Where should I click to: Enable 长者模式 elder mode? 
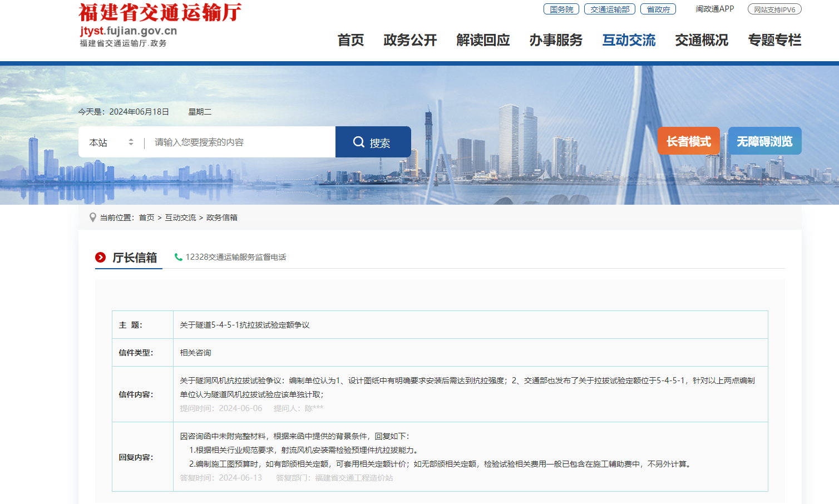[688, 141]
